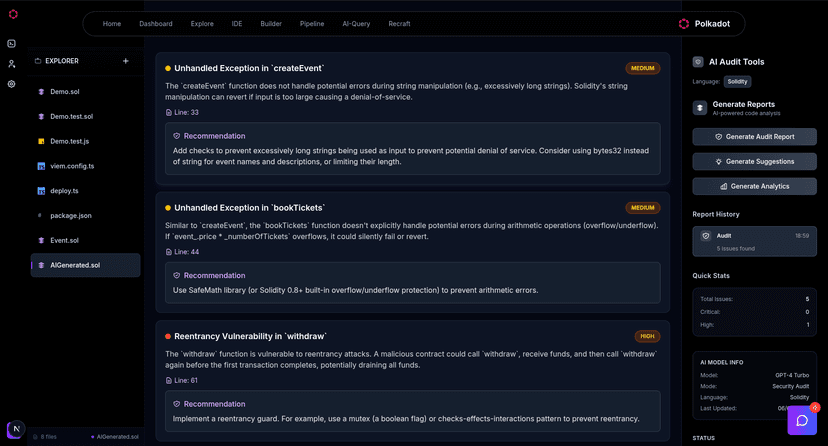Select the Solidity language chip
This screenshot has height=446, width=828.
(737, 82)
